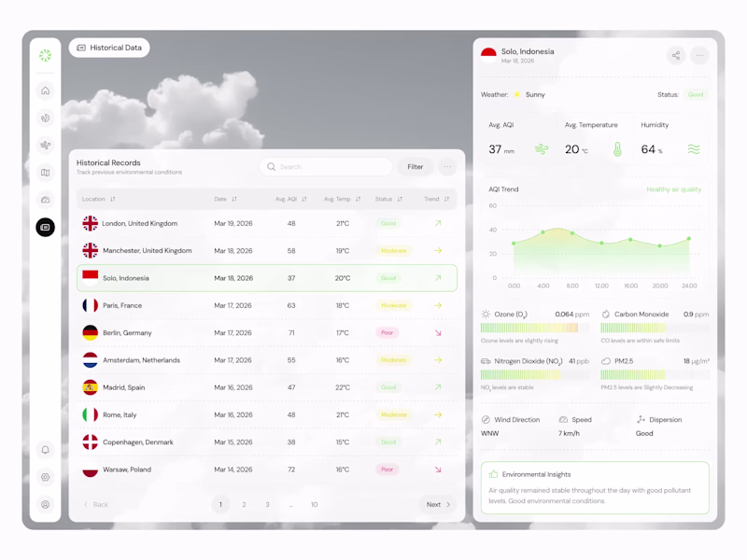The height and width of the screenshot is (560, 747).
Task: Click the Germany flag in Berlin row
Action: coord(90,333)
